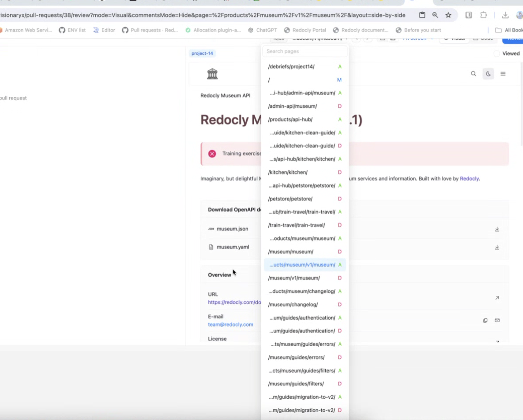The width and height of the screenshot is (523, 420).
Task: Open the hamburger menu in the preview header
Action: tap(503, 74)
